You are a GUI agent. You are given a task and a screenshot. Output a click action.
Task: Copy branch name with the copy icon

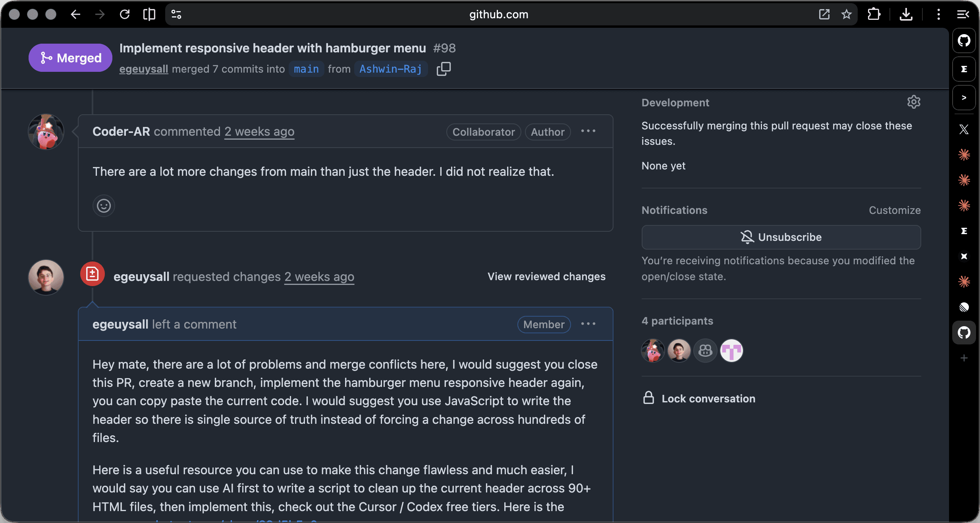coord(444,69)
